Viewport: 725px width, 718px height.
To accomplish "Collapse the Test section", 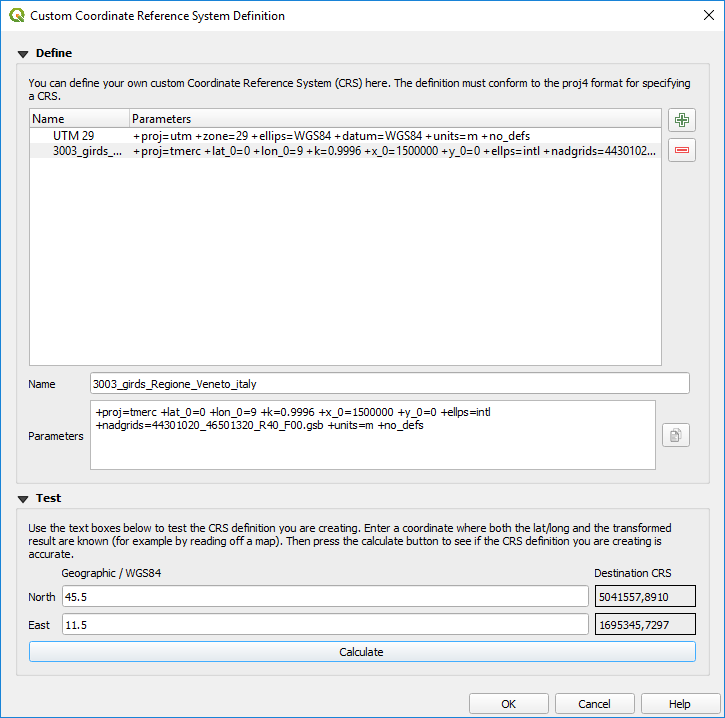I will coord(23,498).
